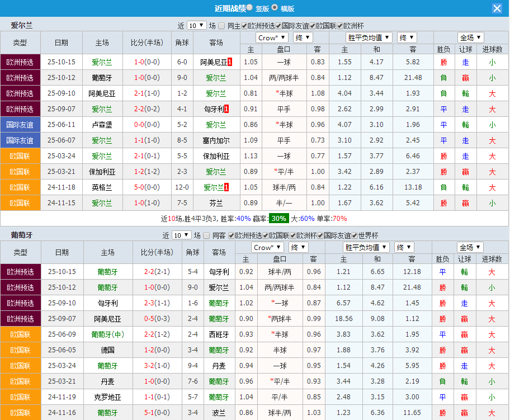
Task: Open the Crow* bookmaker dropdown in 爱尔兰 section
Action: (x=272, y=37)
